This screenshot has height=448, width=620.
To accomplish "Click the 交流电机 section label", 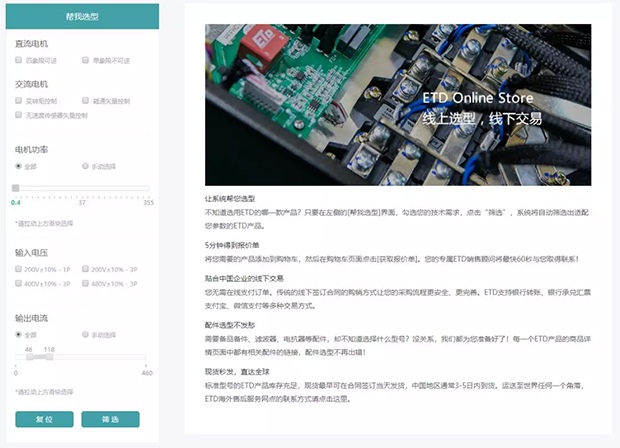I will click(x=31, y=84).
